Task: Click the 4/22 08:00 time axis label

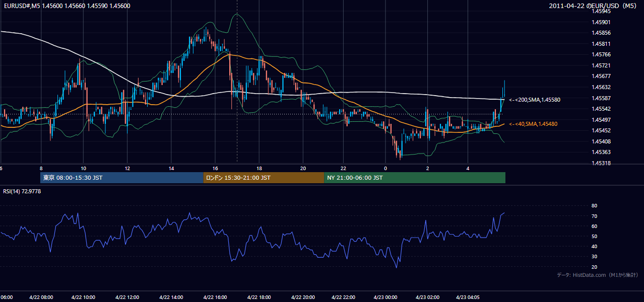Action: [x=41, y=297]
